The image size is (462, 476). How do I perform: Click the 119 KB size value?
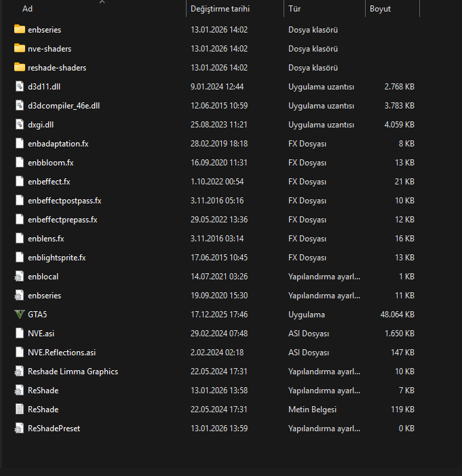click(403, 410)
